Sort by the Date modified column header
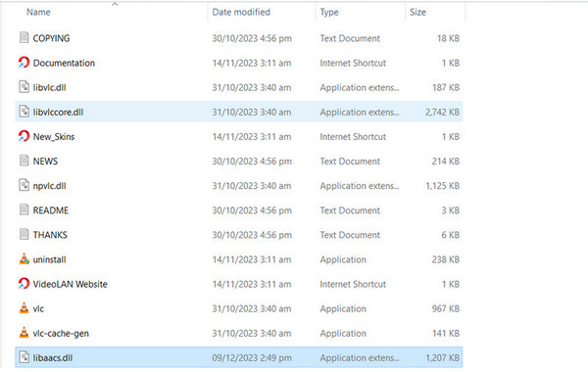The height and width of the screenshot is (372, 588). point(241,12)
